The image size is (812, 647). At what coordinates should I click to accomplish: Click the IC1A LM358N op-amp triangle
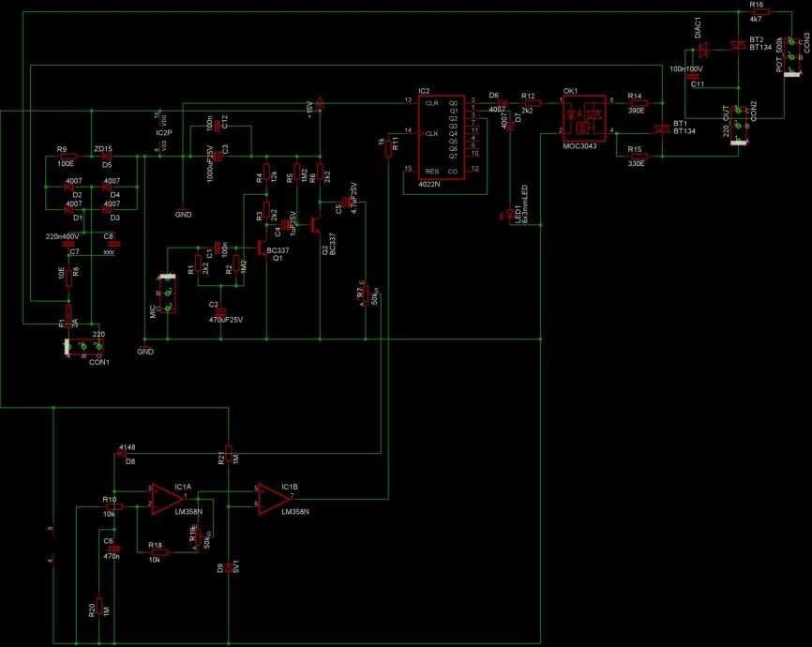point(168,500)
